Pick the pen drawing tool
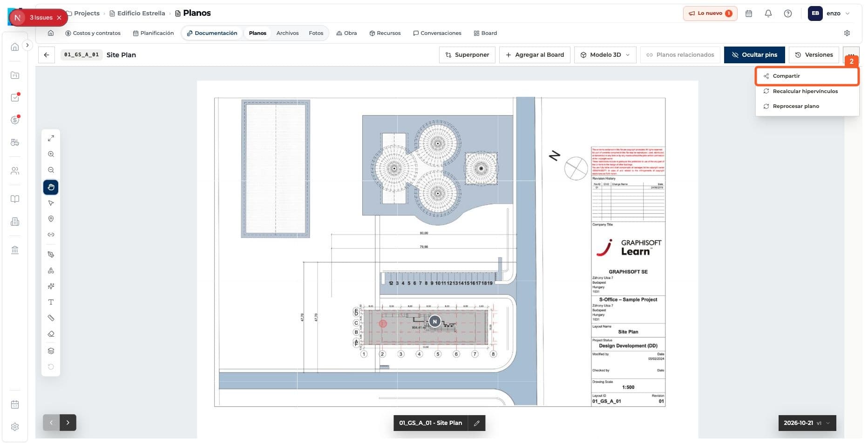This screenshot has height=444, width=868. coord(51,255)
